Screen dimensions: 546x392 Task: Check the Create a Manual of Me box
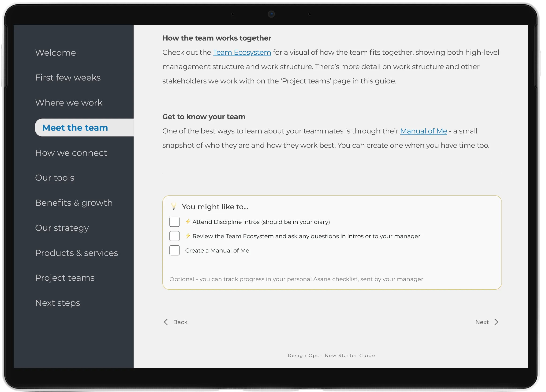click(174, 250)
